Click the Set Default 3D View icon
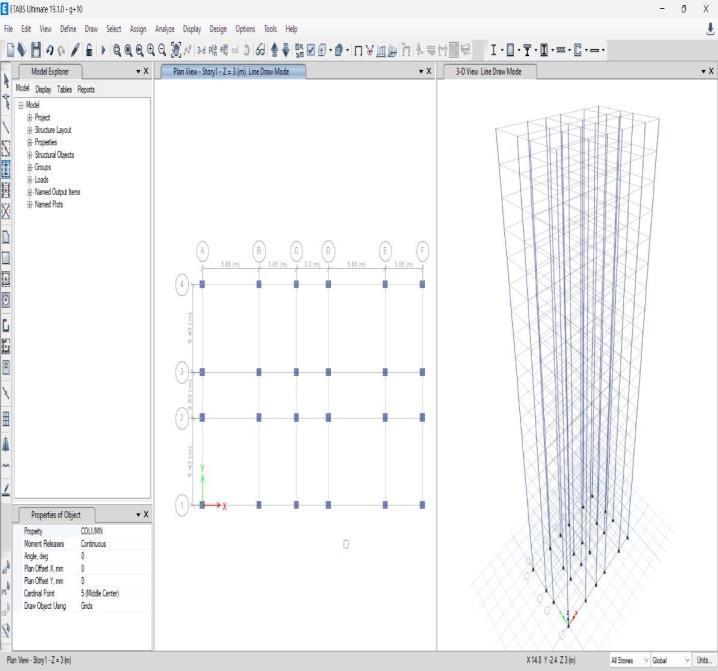The height and width of the screenshot is (671, 718). pyautogui.click(x=201, y=49)
